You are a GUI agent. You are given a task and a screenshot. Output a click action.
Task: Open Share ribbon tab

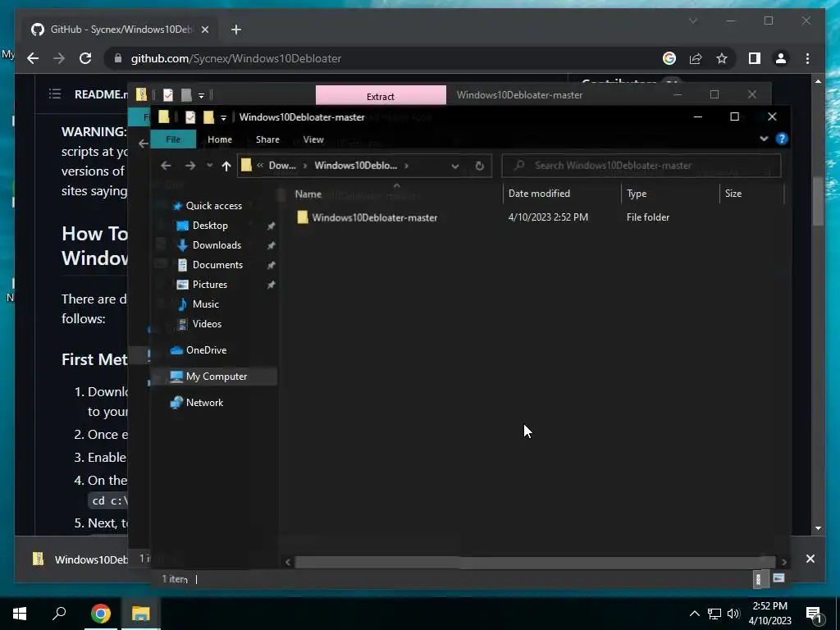(267, 139)
